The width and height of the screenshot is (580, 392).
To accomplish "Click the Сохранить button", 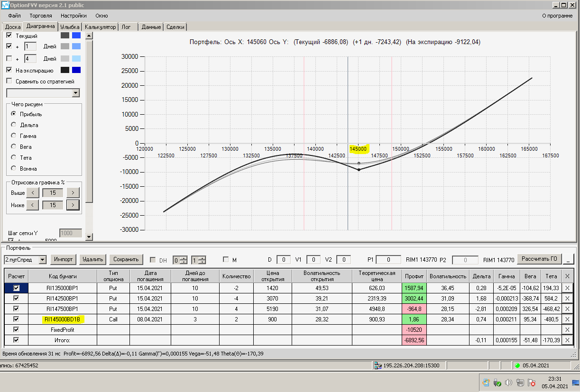I will pos(126,259).
